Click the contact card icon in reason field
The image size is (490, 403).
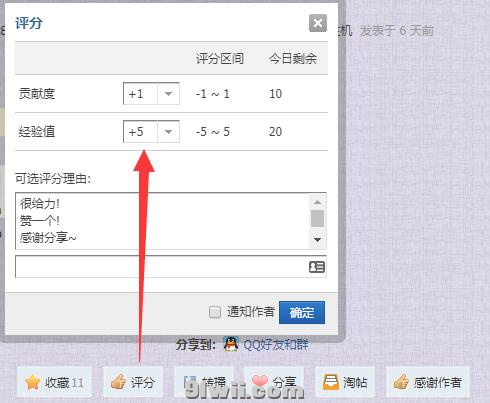point(317,267)
